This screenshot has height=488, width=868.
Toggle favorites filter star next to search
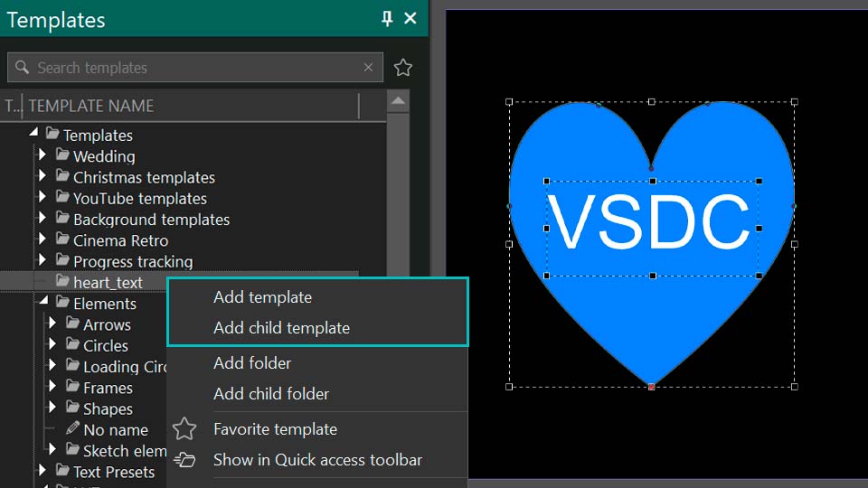point(403,68)
